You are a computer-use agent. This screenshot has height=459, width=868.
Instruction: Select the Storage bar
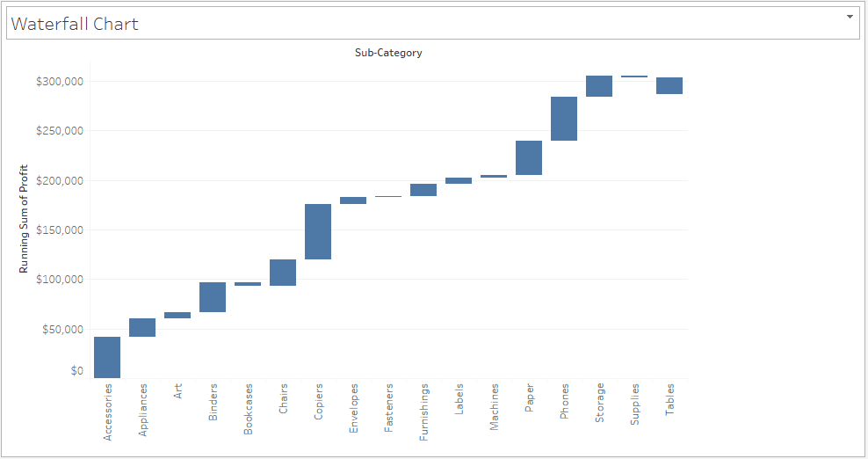pos(599,86)
